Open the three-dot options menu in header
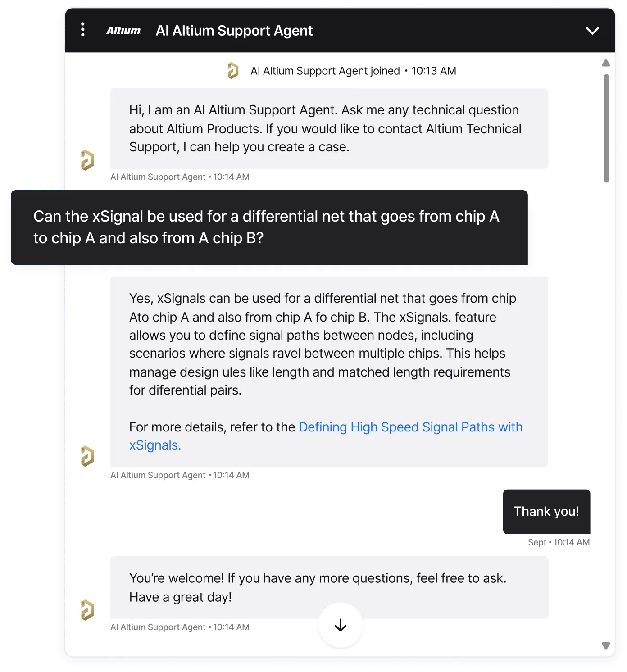Image resolution: width=627 pixels, height=672 pixels. [x=83, y=30]
